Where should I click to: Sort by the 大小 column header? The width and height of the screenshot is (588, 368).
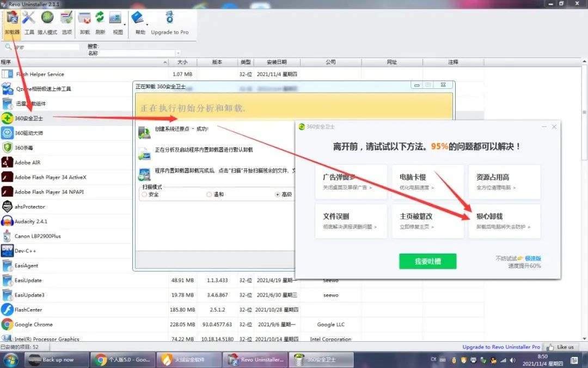(x=182, y=62)
